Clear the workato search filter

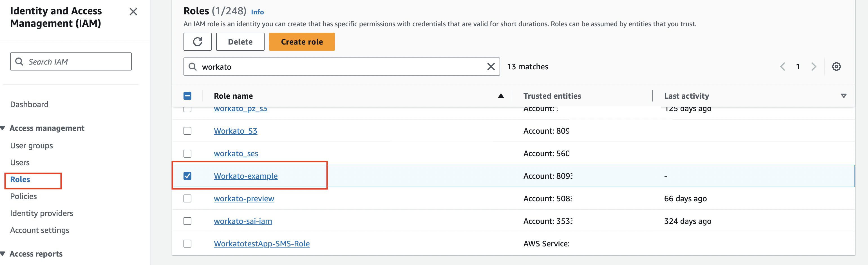click(x=491, y=67)
